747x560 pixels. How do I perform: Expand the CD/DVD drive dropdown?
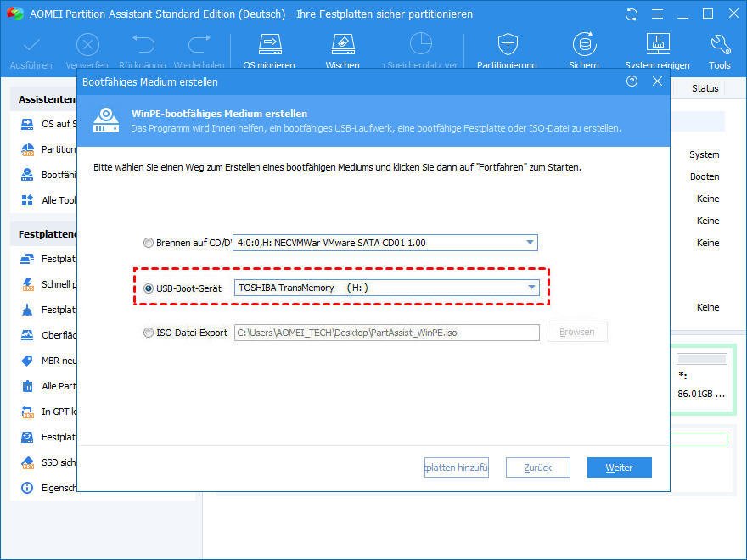(x=530, y=243)
